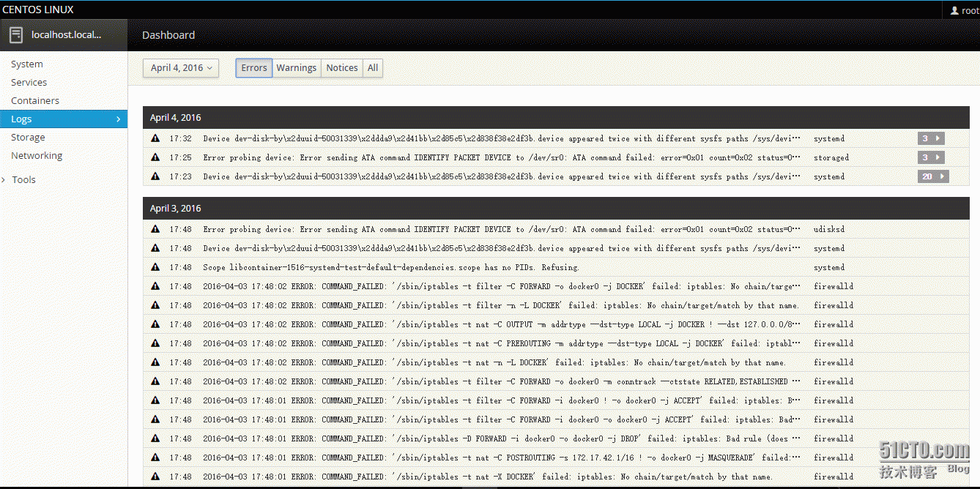Click the CENTOS LINUX brand title
This screenshot has width=980, height=489.
coord(38,10)
